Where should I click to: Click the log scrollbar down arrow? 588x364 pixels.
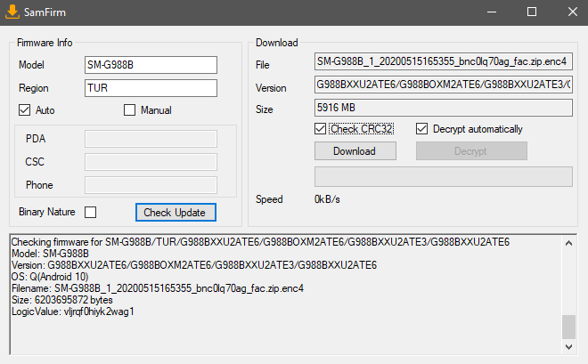(568, 347)
